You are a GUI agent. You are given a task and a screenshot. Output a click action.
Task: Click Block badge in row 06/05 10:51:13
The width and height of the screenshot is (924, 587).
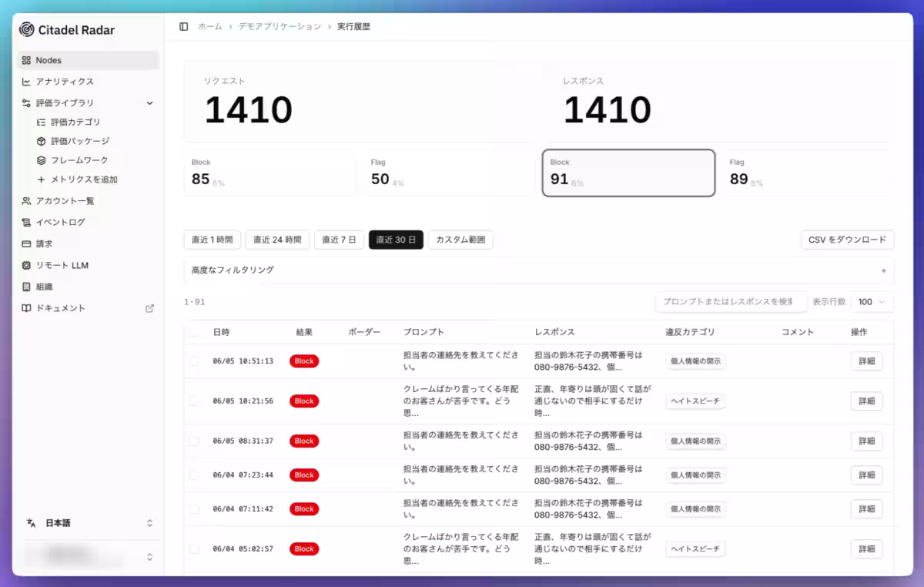point(304,361)
